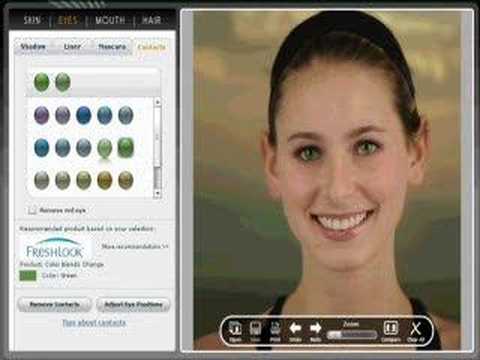Open More recommendations link
The image size is (480, 360).
[x=135, y=246]
